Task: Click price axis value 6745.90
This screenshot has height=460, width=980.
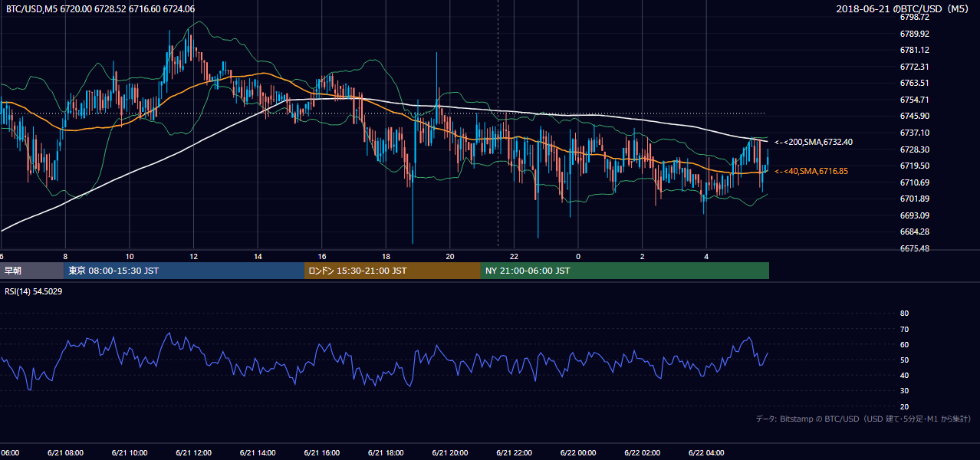Action: pos(915,116)
